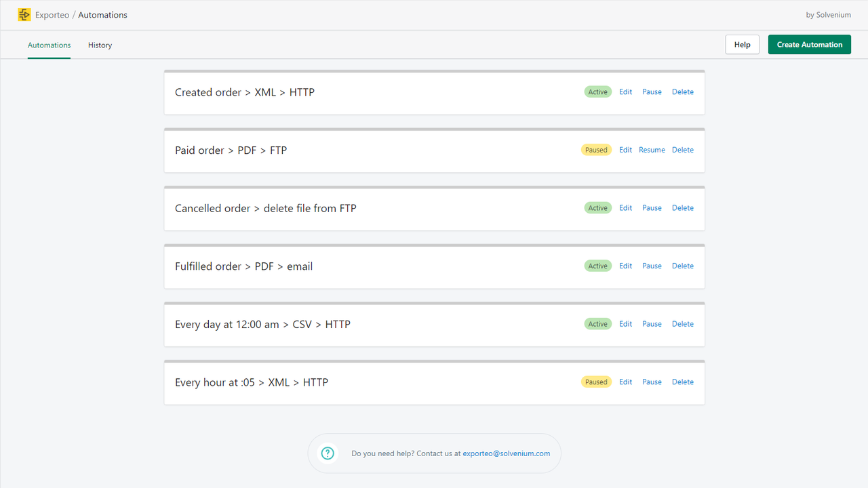Open the Every day at 12:00 am automation title

click(x=262, y=325)
